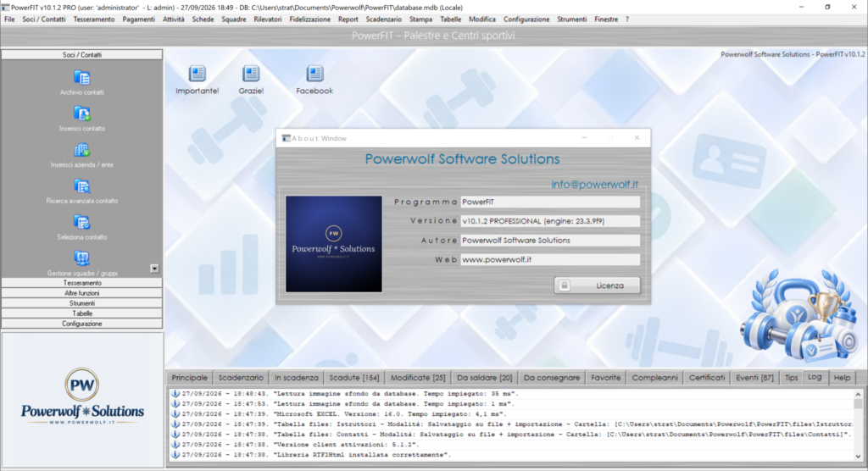Open Gestione squadre / gruppi icon

[82, 258]
